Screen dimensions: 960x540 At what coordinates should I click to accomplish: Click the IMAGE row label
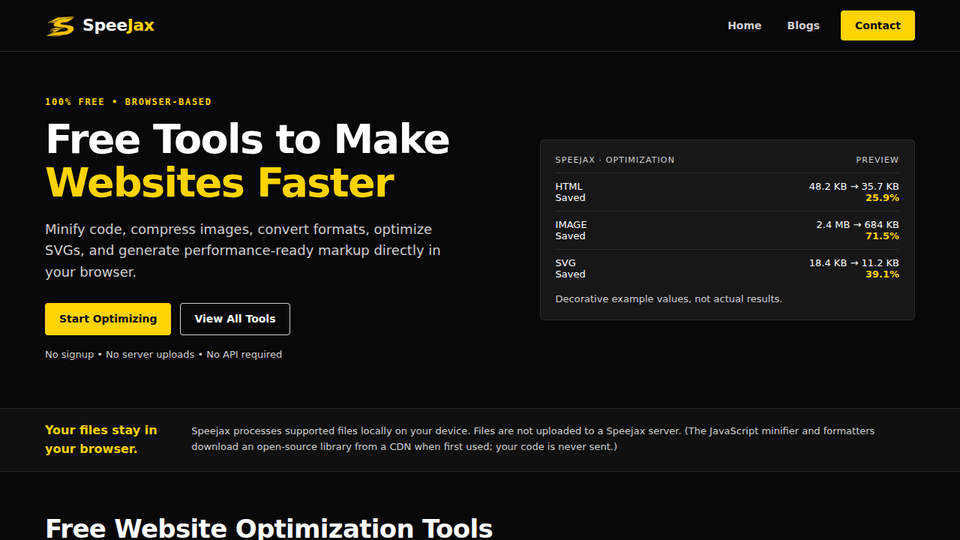(x=571, y=225)
